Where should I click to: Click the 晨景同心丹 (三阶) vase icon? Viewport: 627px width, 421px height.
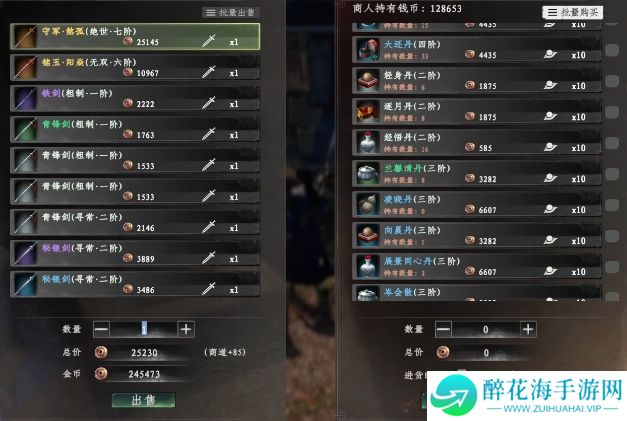[367, 266]
